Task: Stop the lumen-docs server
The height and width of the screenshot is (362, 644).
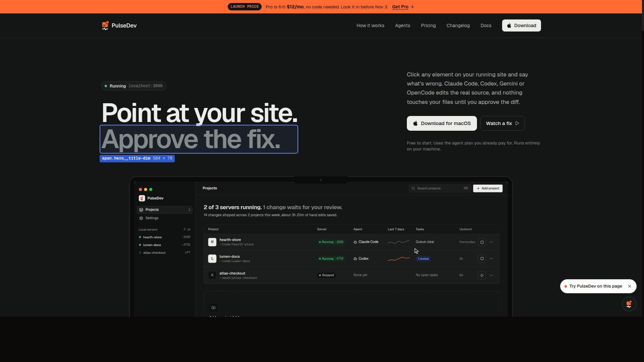Action: [x=482, y=259]
